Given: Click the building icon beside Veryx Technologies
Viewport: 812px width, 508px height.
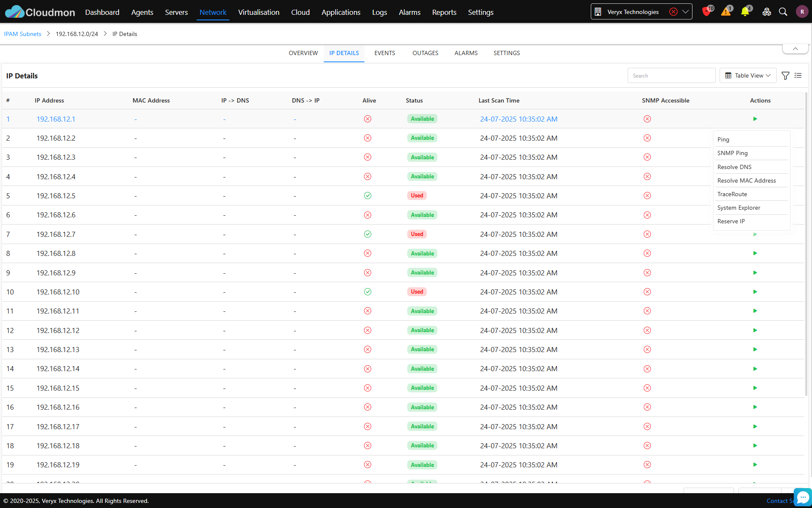Looking at the screenshot, I should (598, 12).
